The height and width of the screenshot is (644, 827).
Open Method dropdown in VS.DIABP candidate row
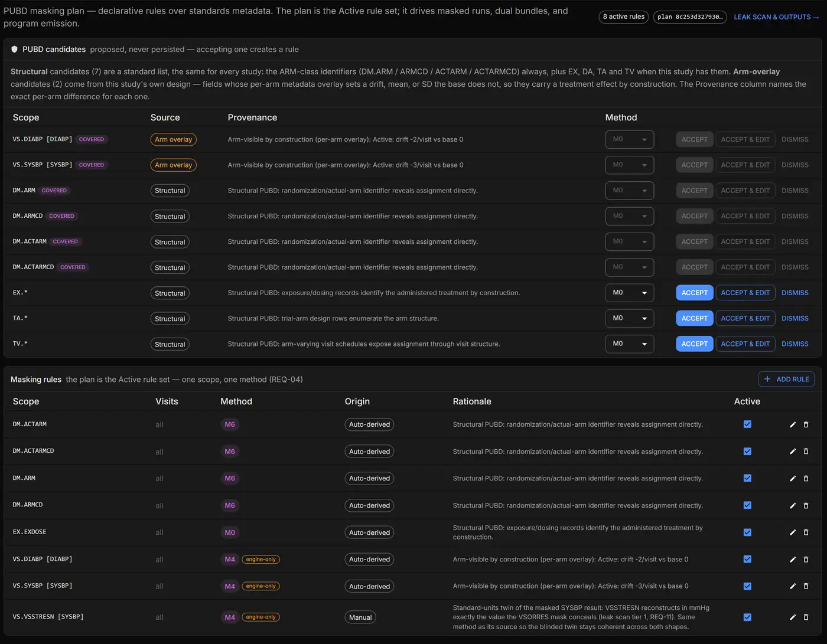(x=629, y=139)
